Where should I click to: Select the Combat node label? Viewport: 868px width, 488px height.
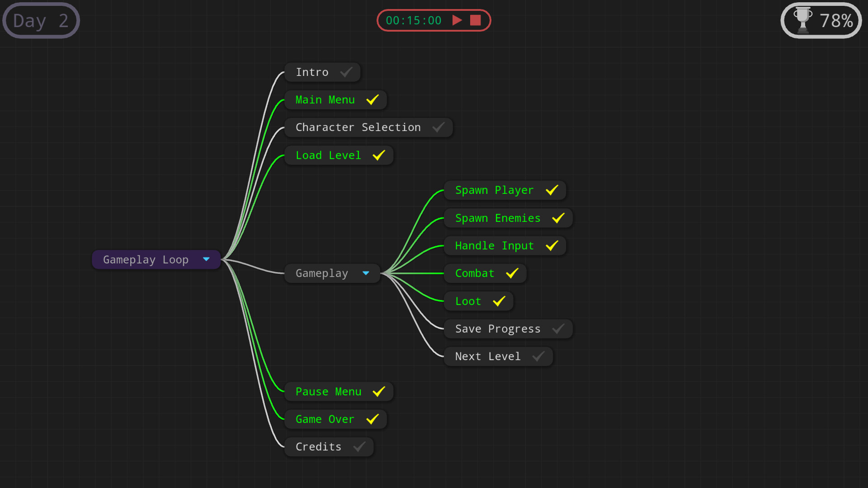pyautogui.click(x=475, y=273)
